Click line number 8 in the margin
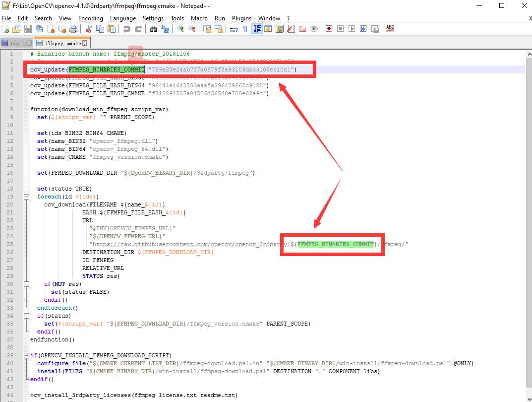Viewport: 532px width, 402px height. (x=11, y=109)
